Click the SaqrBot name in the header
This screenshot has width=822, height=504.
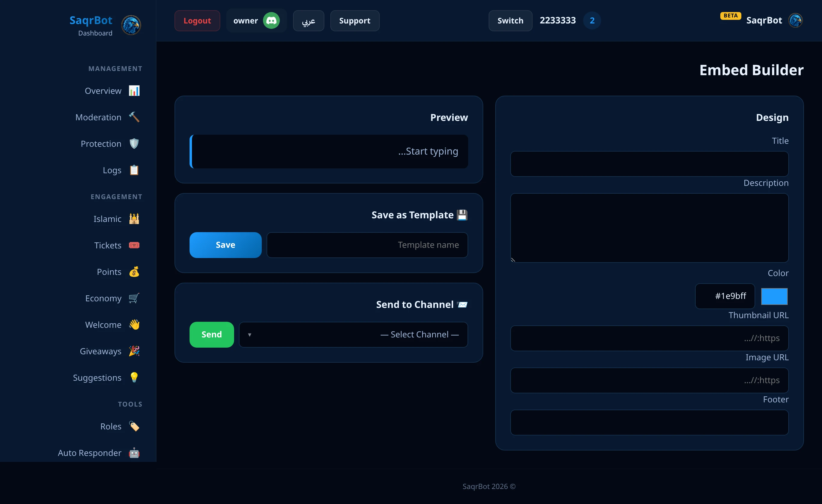(764, 21)
